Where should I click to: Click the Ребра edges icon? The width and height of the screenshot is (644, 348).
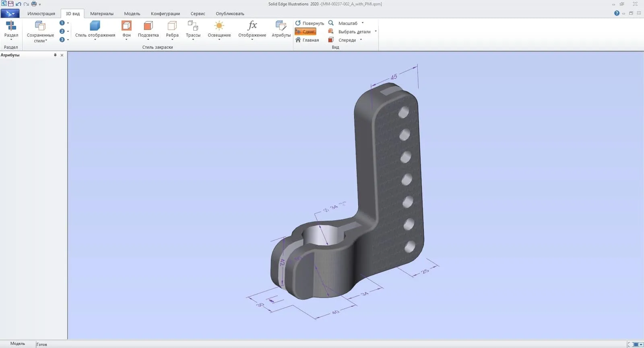pyautogui.click(x=172, y=26)
